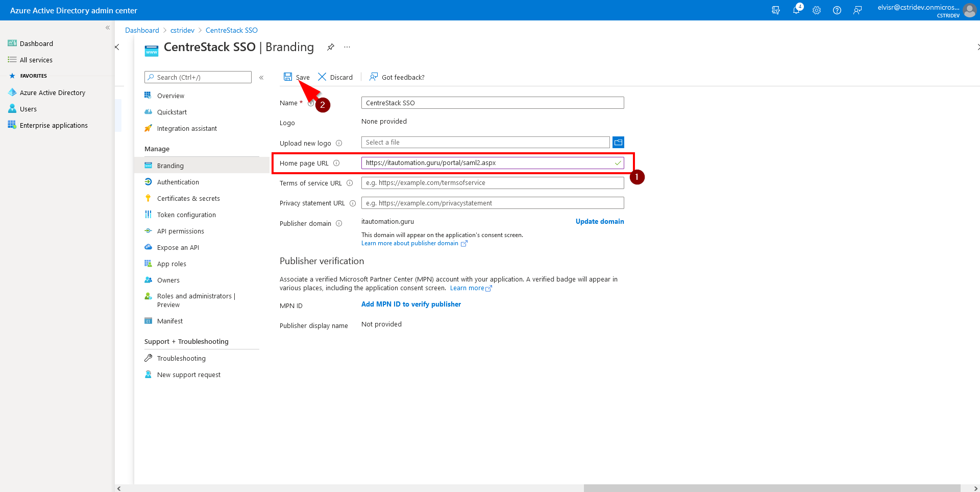This screenshot has height=492, width=980.
Task: Click the Enterprise applications grid icon
Action: pyautogui.click(x=12, y=125)
